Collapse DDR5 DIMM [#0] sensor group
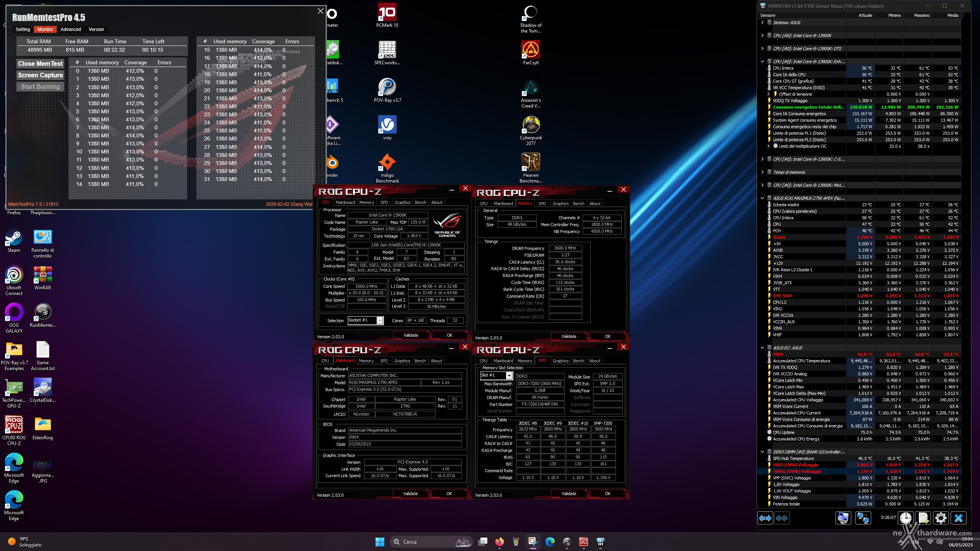 point(762,452)
